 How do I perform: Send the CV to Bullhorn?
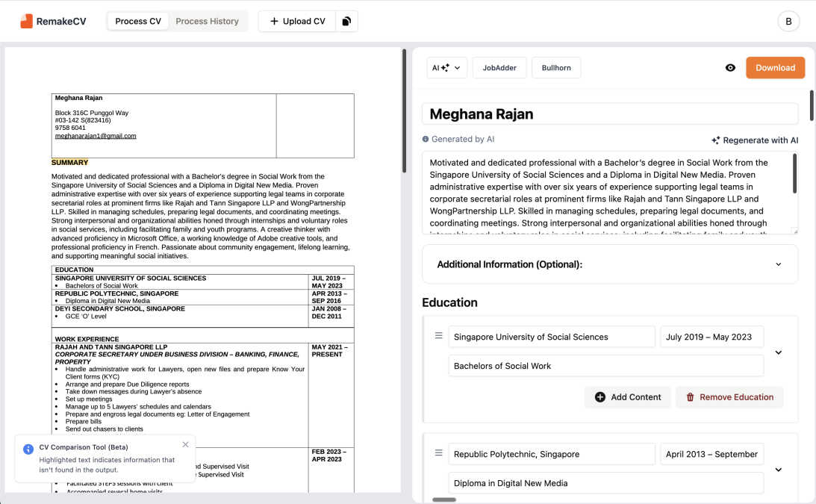coord(556,67)
